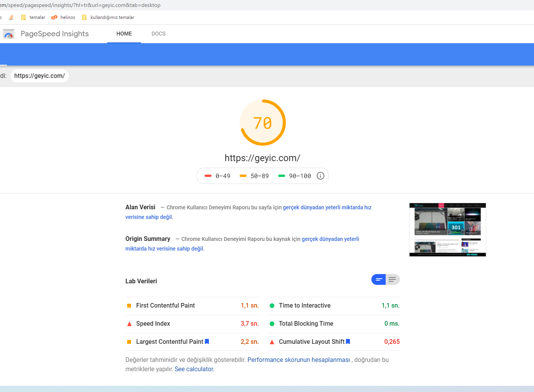Click the Time to Interactive label
The image size is (534, 392).
pyautogui.click(x=305, y=306)
